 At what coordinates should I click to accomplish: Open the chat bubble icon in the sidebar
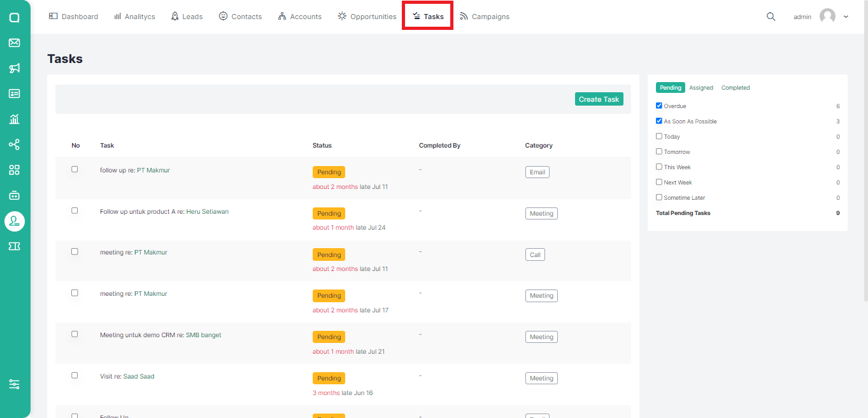(x=14, y=18)
